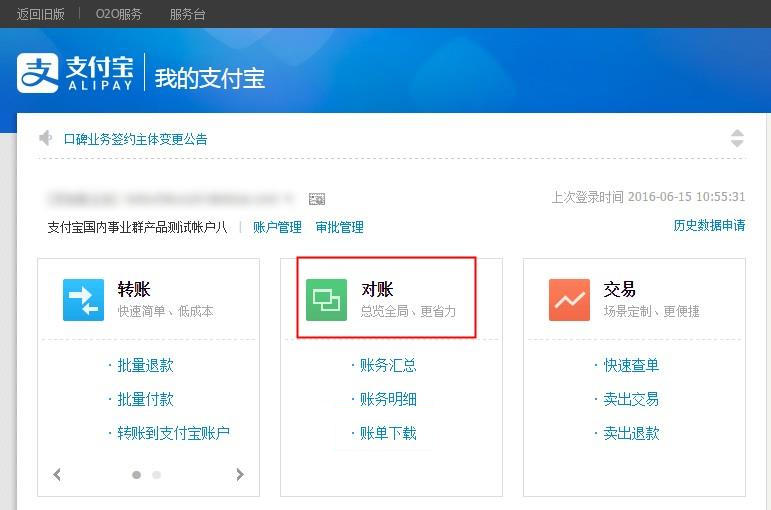This screenshot has width=771, height=510.
Task: Click the 总览全局、更省力 subtitle
Action: coord(408,311)
